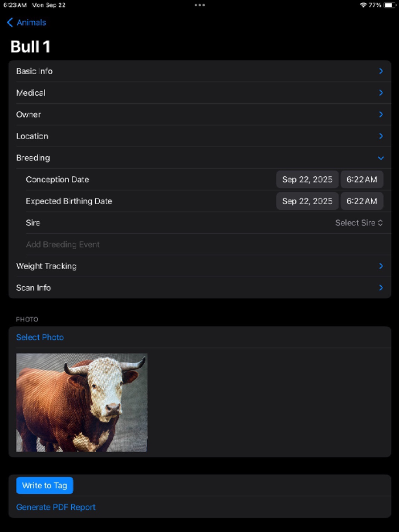The height and width of the screenshot is (532, 399).
Task: Generate PDF Report for Bull 1
Action: (55, 507)
